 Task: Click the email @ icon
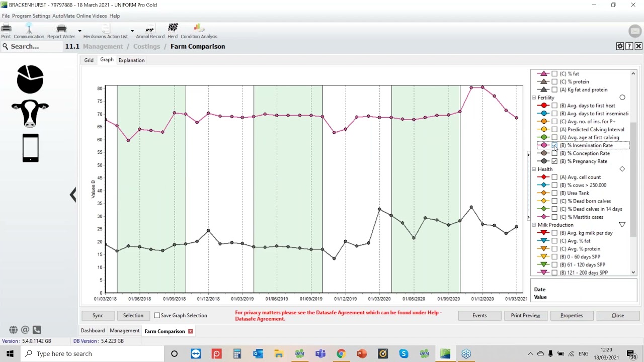(25, 330)
